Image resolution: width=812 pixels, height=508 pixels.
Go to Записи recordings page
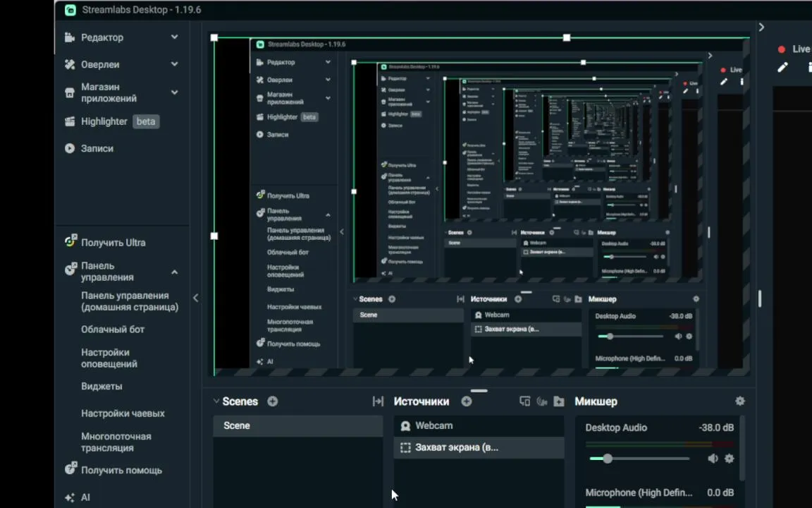point(97,148)
